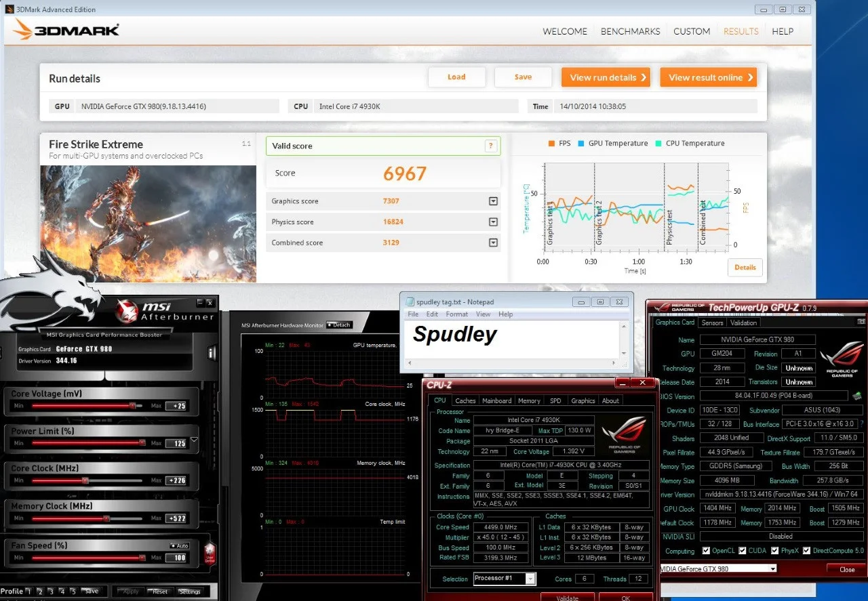Open the Afterburner information 'i' button

click(211, 352)
